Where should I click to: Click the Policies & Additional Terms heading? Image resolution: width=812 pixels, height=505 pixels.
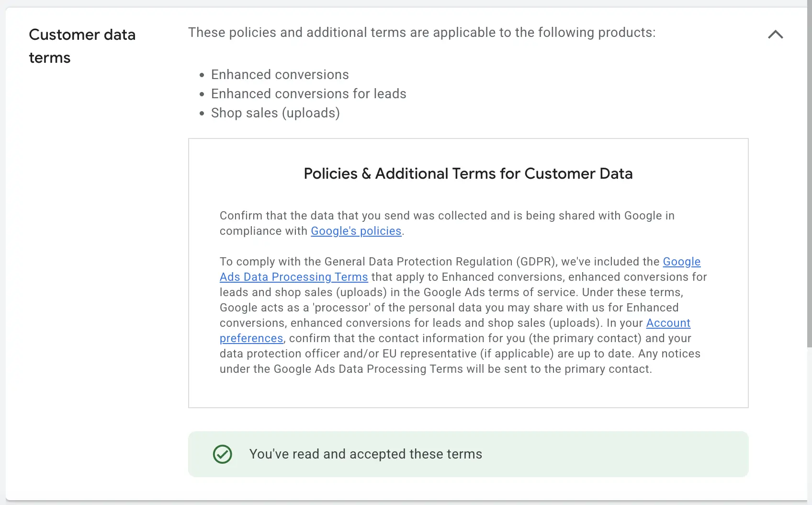(x=468, y=173)
